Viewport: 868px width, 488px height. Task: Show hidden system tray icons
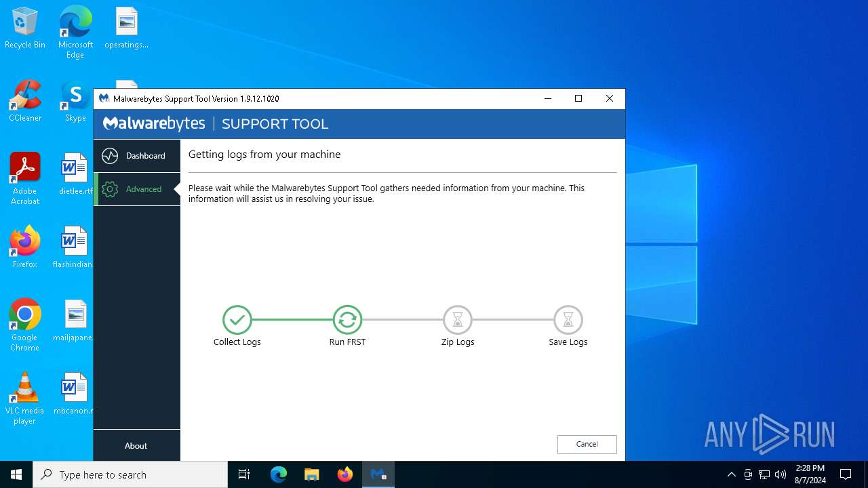[x=731, y=474]
